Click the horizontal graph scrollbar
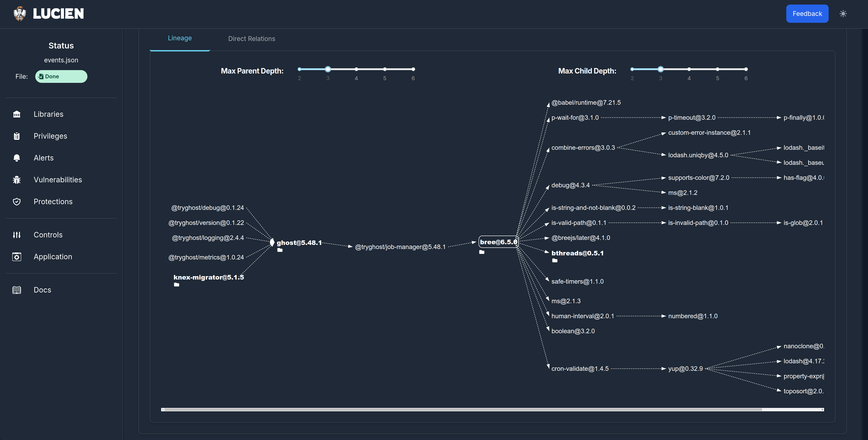This screenshot has width=868, height=440. [x=462, y=409]
